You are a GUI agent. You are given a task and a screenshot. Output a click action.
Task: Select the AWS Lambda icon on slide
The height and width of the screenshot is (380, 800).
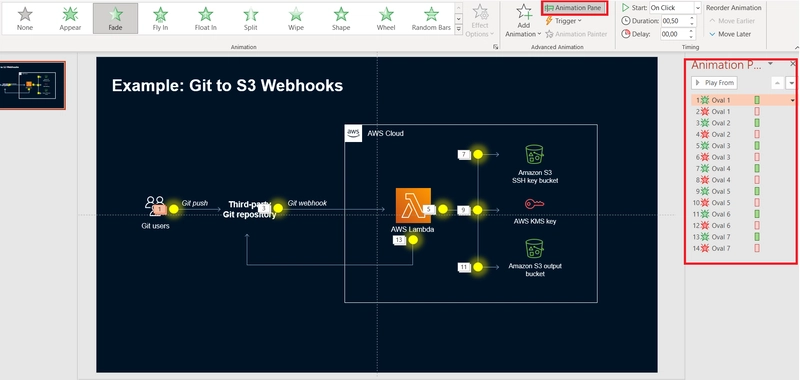coord(413,206)
